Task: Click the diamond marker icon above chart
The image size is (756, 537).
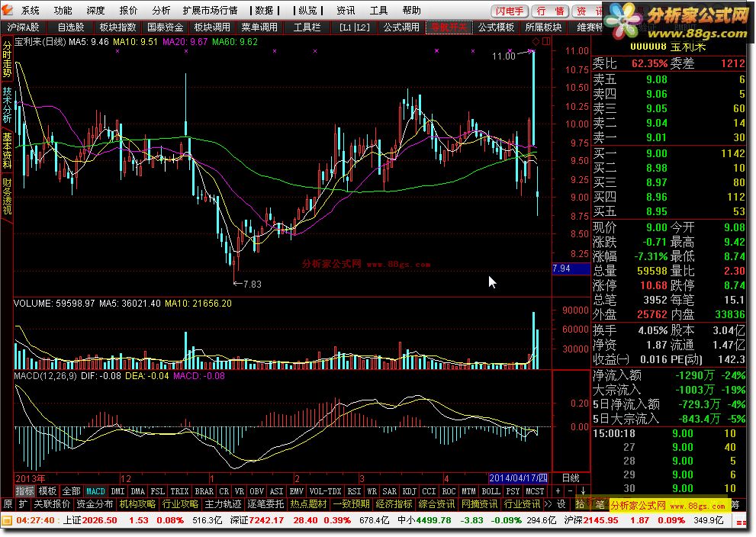Action: 536,41
